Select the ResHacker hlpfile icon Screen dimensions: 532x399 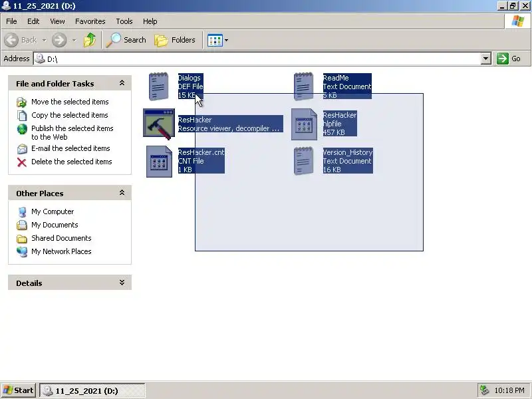click(x=304, y=124)
